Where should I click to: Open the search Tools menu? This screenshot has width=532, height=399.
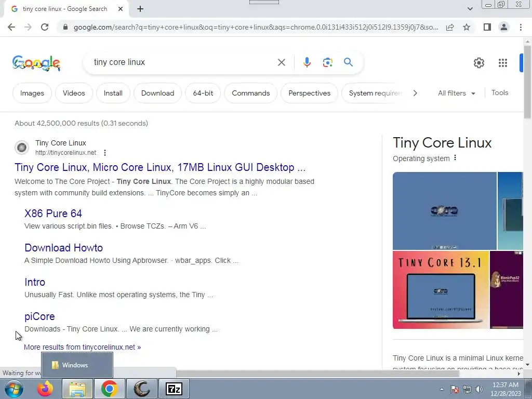[x=500, y=92]
